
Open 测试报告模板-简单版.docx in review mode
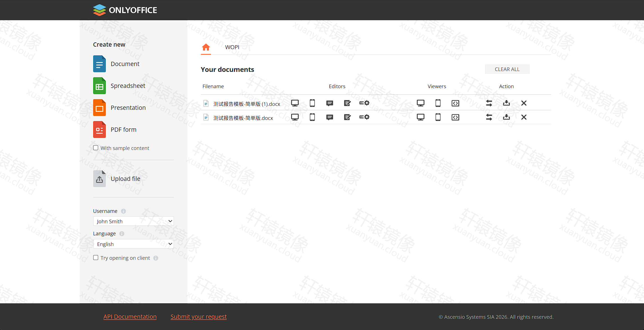(347, 117)
